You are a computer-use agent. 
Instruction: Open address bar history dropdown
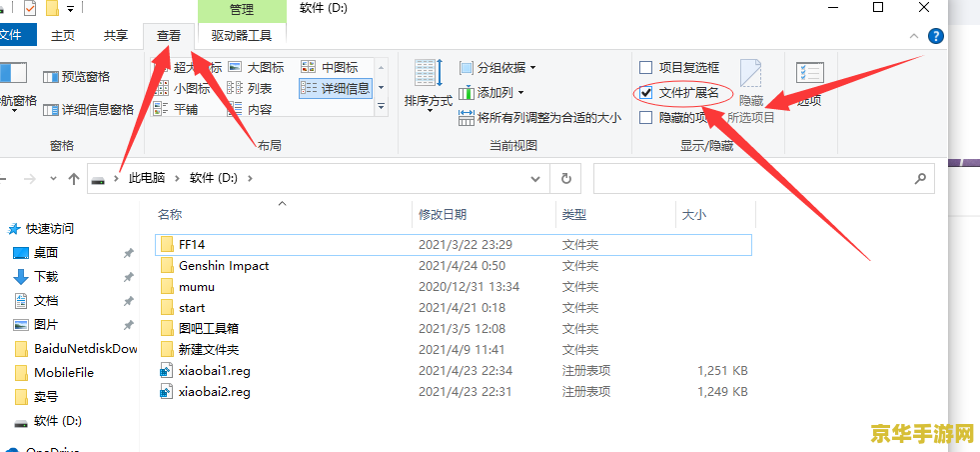[x=535, y=178]
